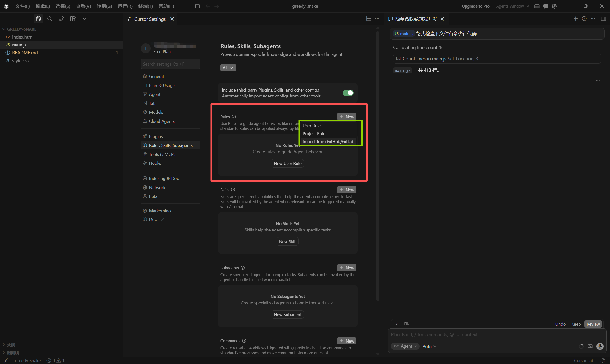
Task: Open the All filter dropdown
Action: (228, 68)
